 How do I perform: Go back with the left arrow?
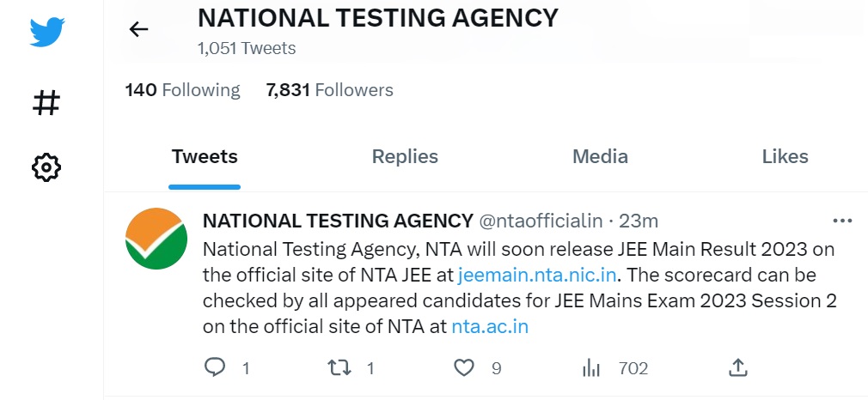pos(138,29)
